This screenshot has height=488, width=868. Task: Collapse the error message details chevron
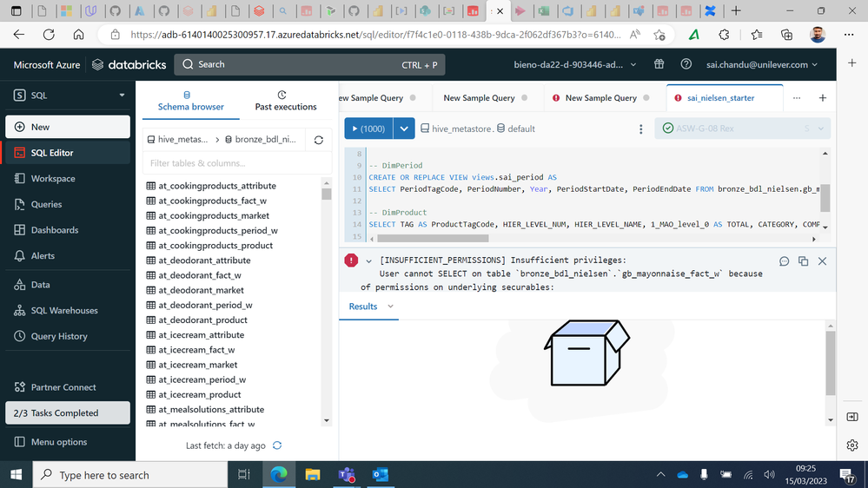(x=369, y=260)
